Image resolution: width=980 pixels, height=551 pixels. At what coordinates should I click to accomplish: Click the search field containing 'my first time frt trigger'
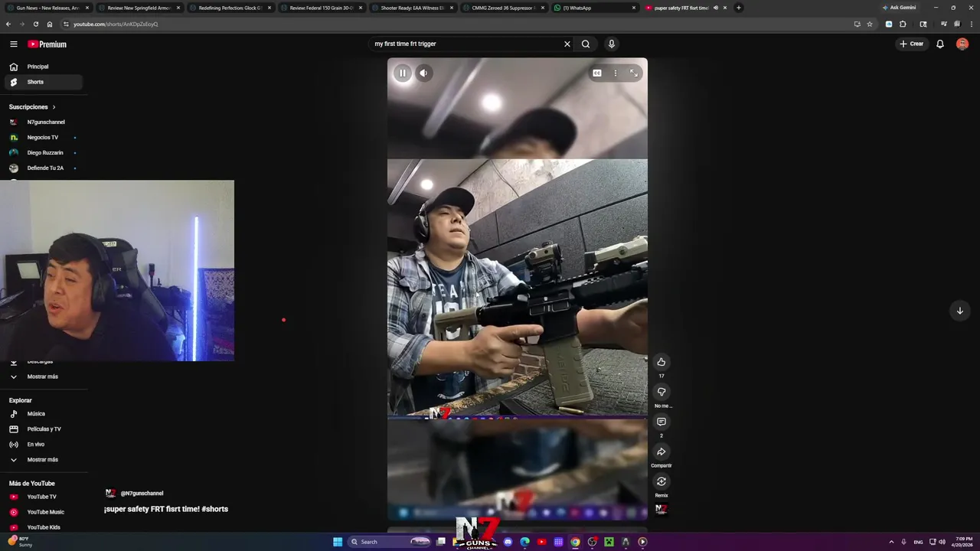pos(465,44)
